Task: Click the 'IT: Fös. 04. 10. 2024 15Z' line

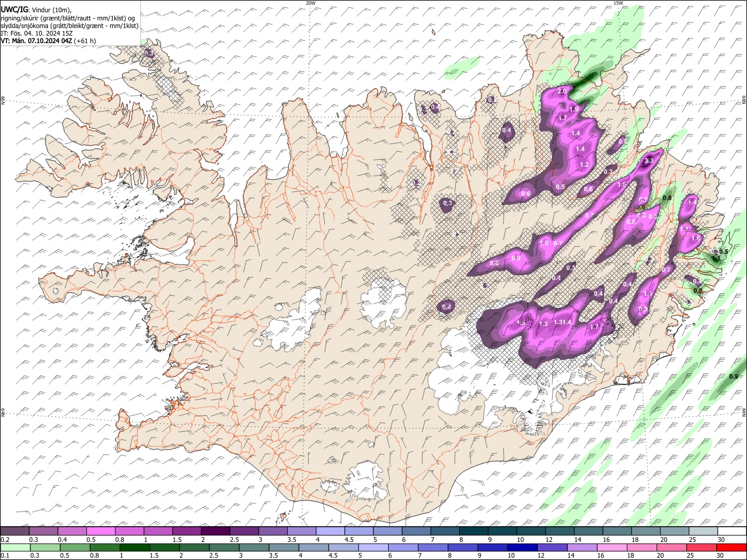Action: click(x=37, y=33)
